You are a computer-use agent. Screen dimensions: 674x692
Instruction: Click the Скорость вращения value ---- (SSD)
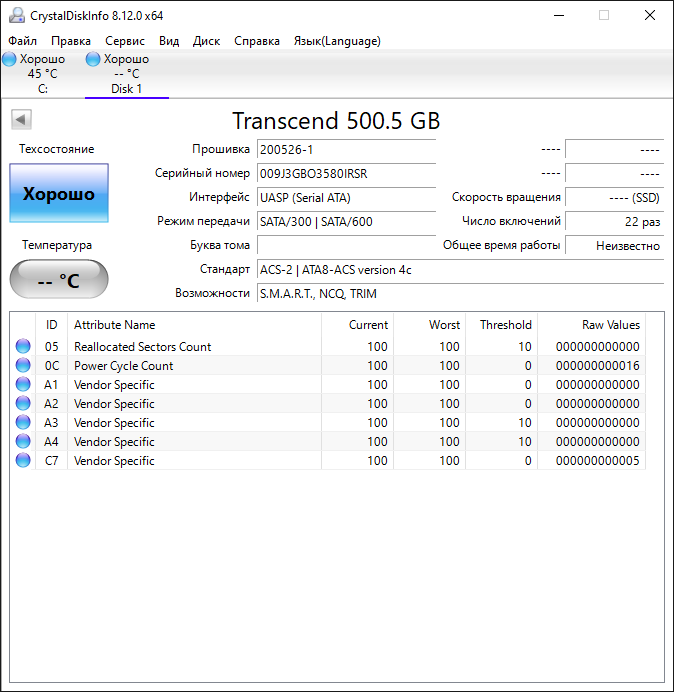pos(614,197)
